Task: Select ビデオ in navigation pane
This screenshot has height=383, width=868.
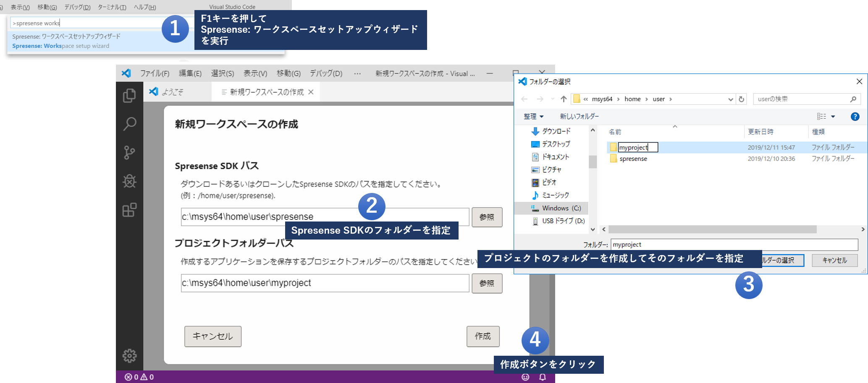Action: pos(544,182)
